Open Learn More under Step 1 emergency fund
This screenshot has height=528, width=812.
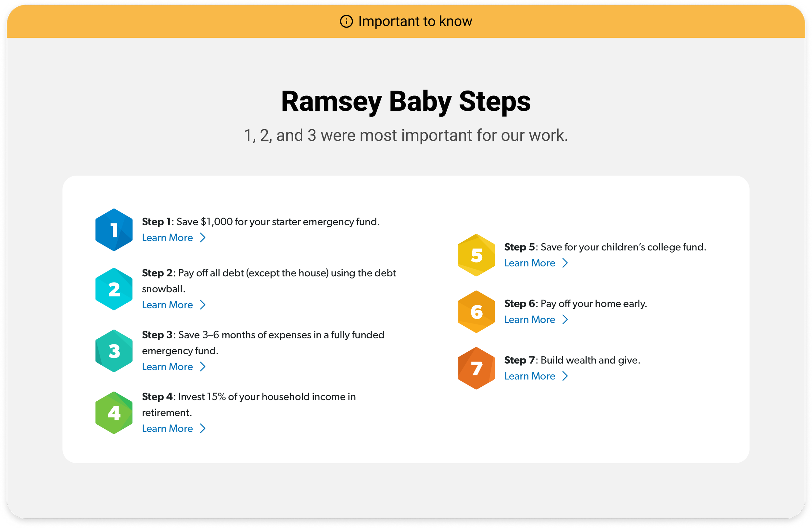(168, 238)
